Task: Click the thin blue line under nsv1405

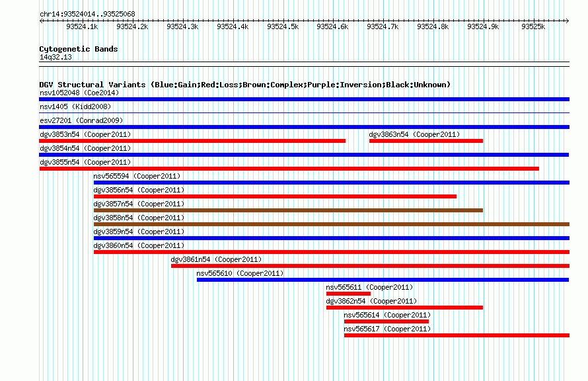Action: (304, 112)
